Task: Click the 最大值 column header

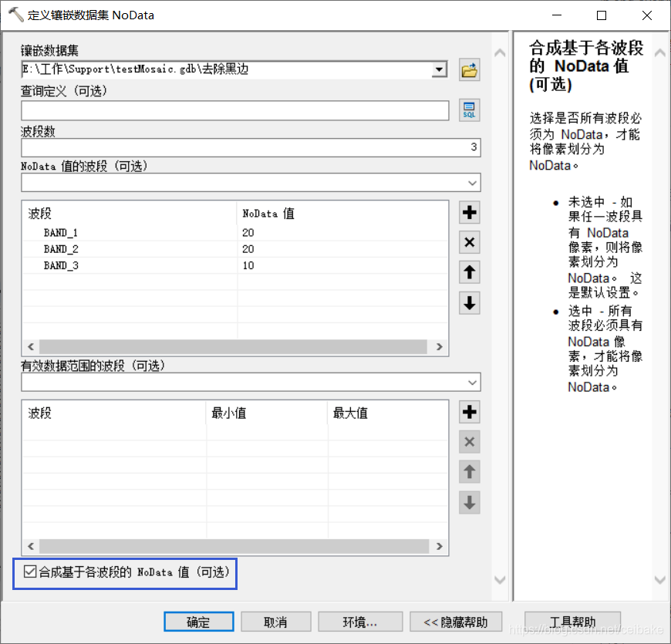Action: coord(388,413)
